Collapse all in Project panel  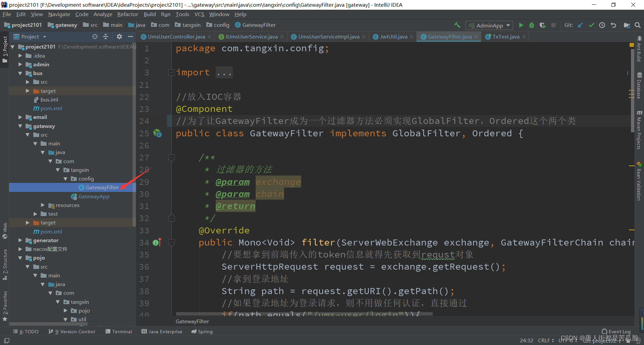106,37
